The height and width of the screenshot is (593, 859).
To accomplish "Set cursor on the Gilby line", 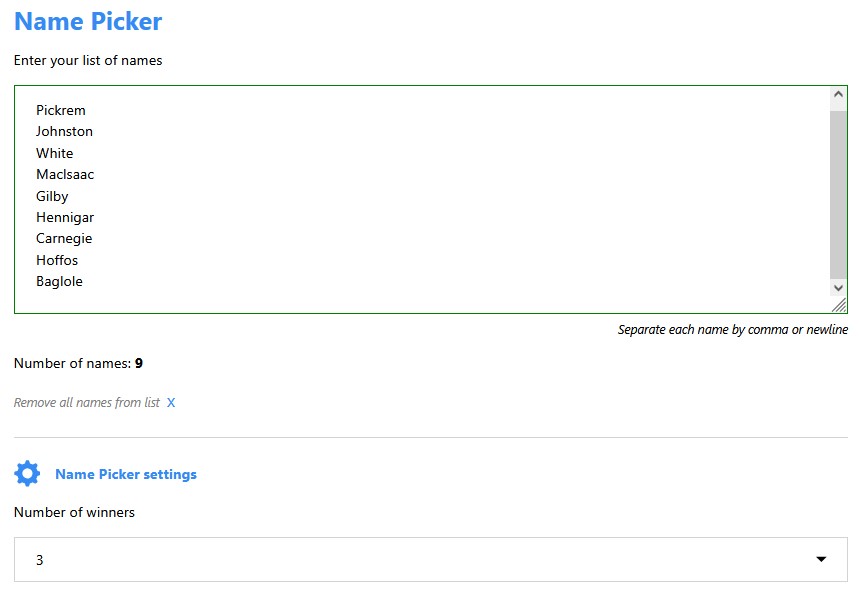I will [x=52, y=196].
